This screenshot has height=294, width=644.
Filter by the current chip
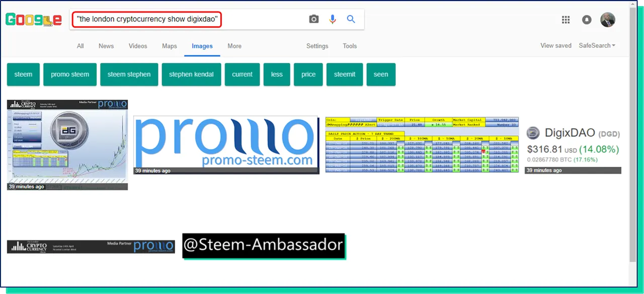coord(242,74)
